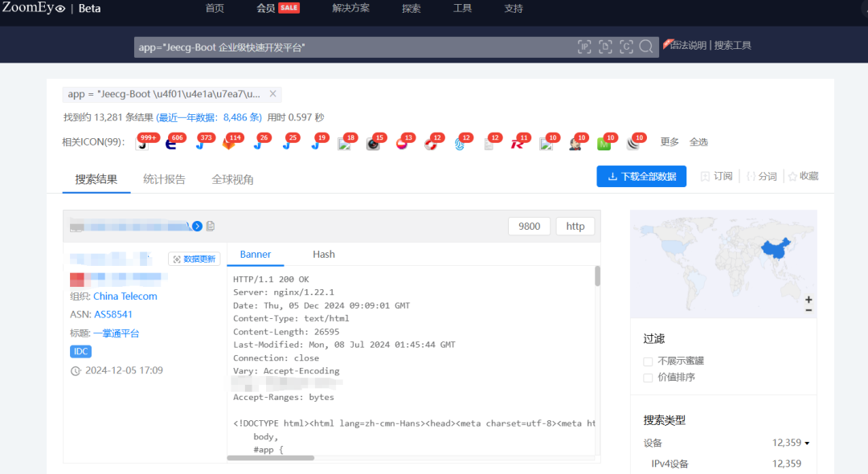Select the related icon with 26 badge

click(x=258, y=145)
